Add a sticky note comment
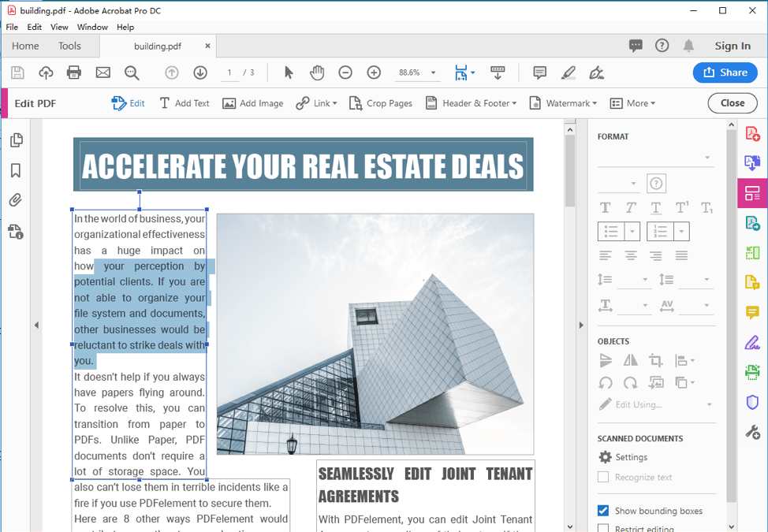 click(x=540, y=73)
